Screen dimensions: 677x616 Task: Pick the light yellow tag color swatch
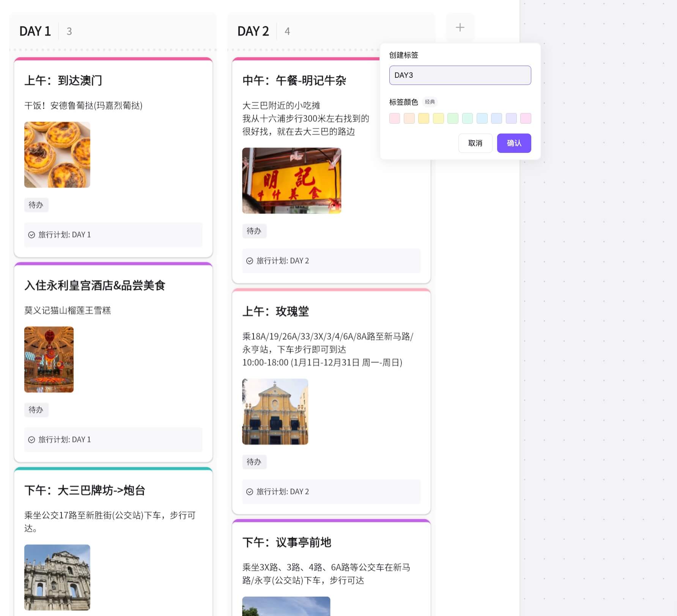point(438,118)
